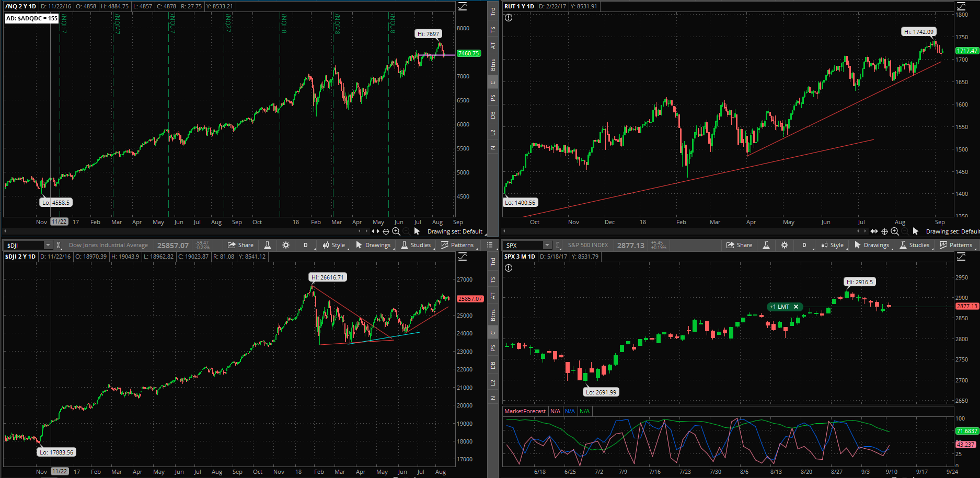Select pointer cursor tool in /NQ chart footer
This screenshot has height=478, width=980.
point(417,231)
